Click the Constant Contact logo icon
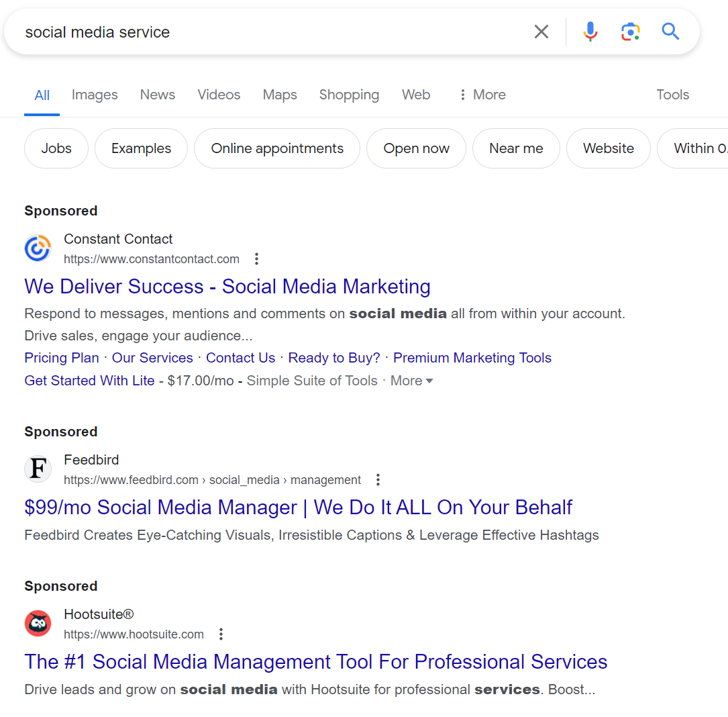The width and height of the screenshot is (728, 717). (38, 248)
